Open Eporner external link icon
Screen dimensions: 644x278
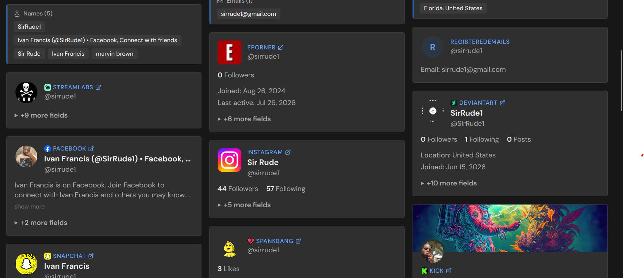point(281,47)
